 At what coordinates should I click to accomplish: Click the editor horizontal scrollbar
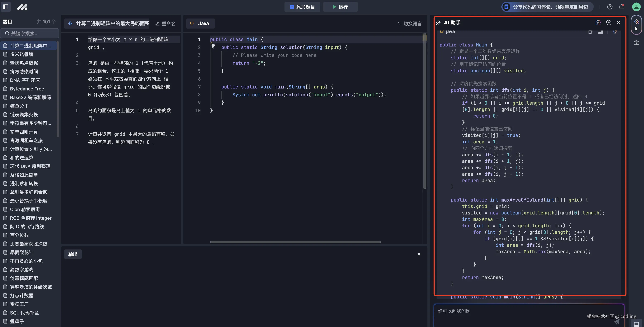pos(295,242)
